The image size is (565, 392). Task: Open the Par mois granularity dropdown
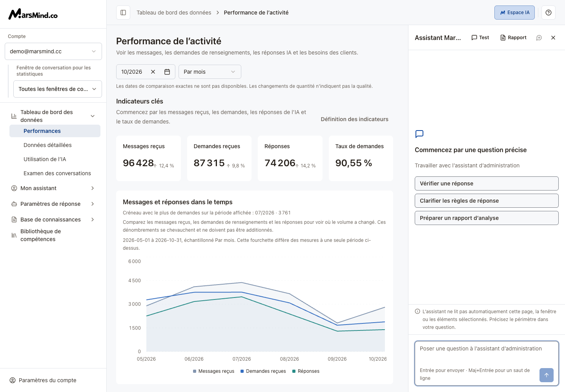pyautogui.click(x=210, y=72)
